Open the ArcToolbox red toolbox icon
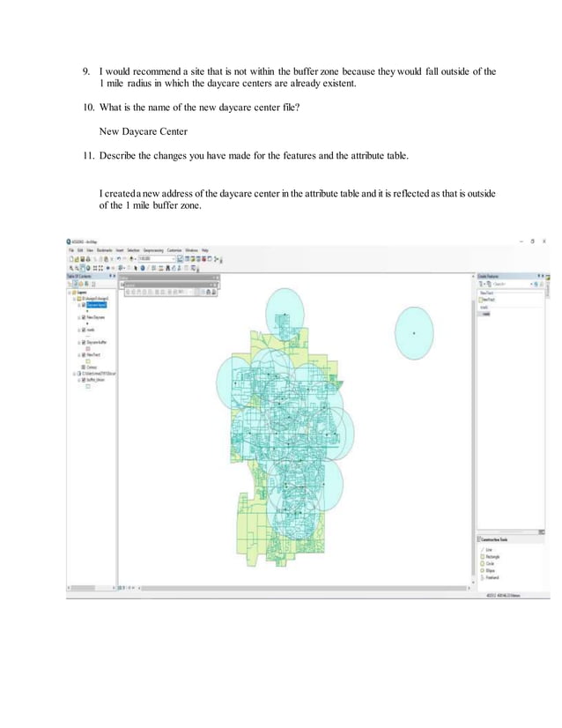Screen dimensions: 562x728 (x=204, y=259)
